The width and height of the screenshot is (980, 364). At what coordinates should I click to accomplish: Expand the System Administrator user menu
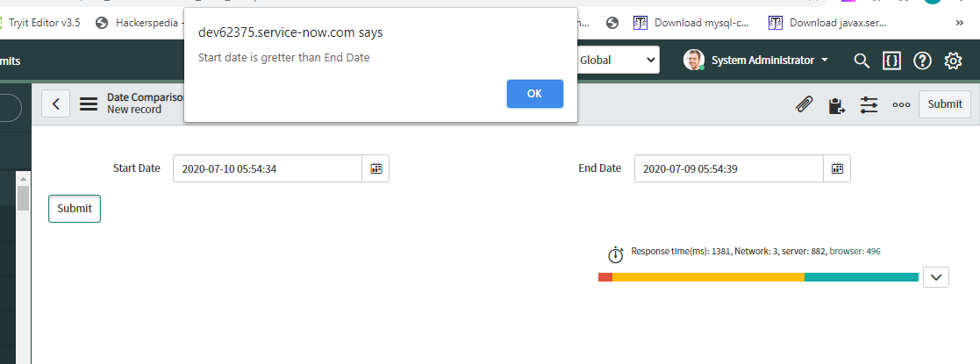click(x=755, y=61)
